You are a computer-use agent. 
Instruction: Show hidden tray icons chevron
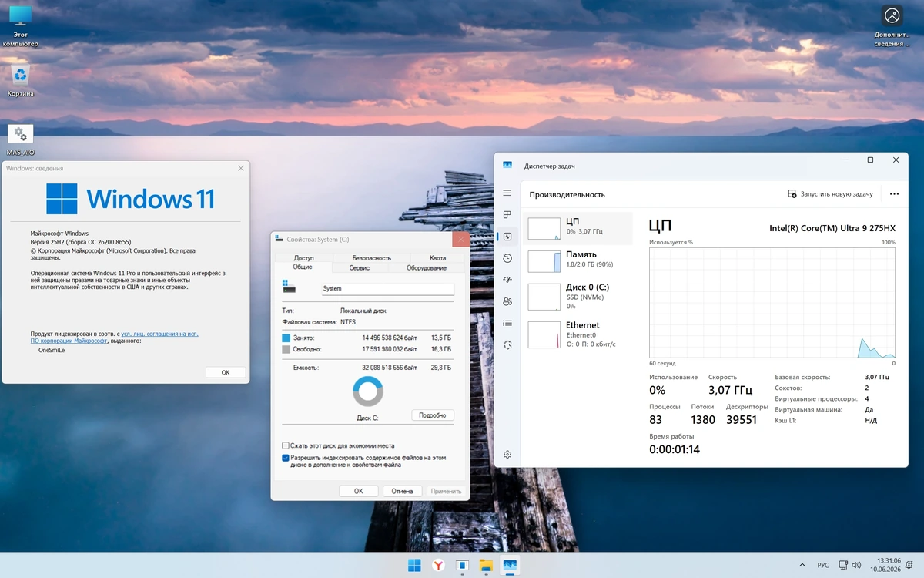click(803, 565)
